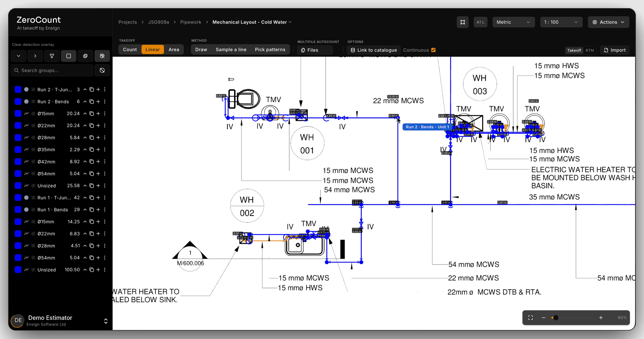Zoom in with the plus icon
Image resolution: width=644 pixels, height=339 pixels.
click(x=601, y=318)
